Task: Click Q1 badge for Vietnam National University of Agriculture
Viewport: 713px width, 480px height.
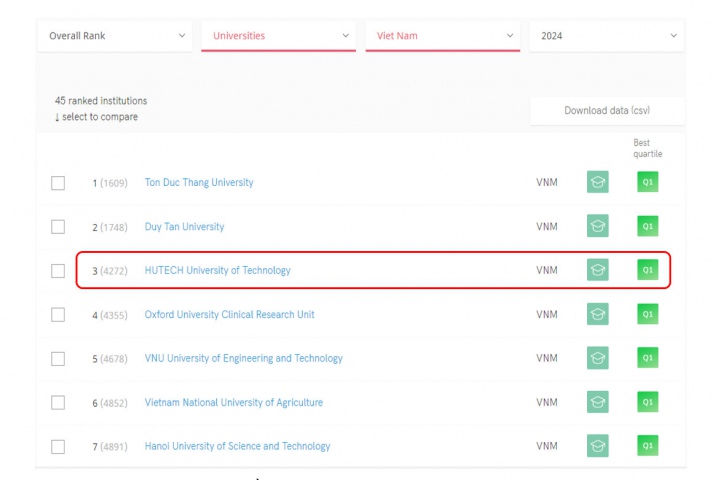Action: click(x=648, y=402)
